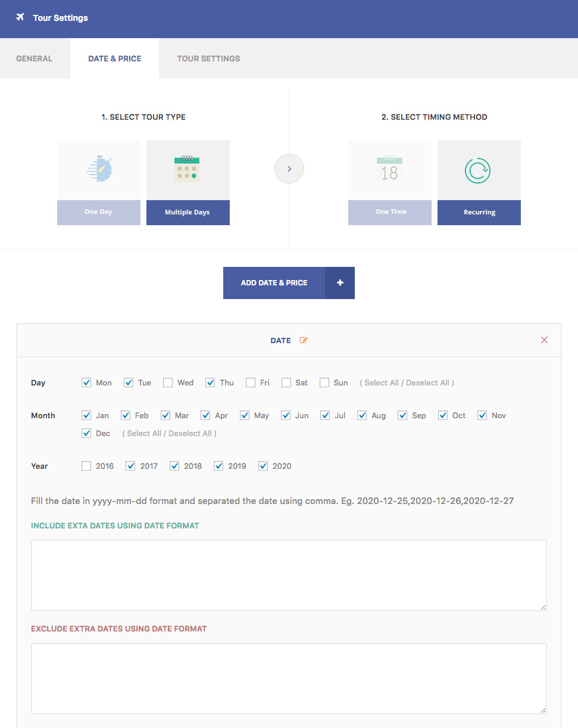This screenshot has width=578, height=728.
Task: Tick the 2016 year checkbox
Action: 86,466
